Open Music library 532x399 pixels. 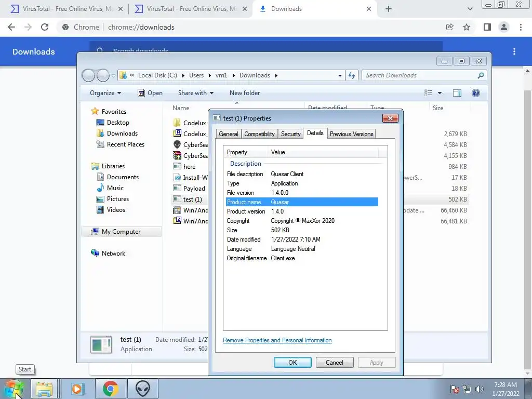[115, 188]
